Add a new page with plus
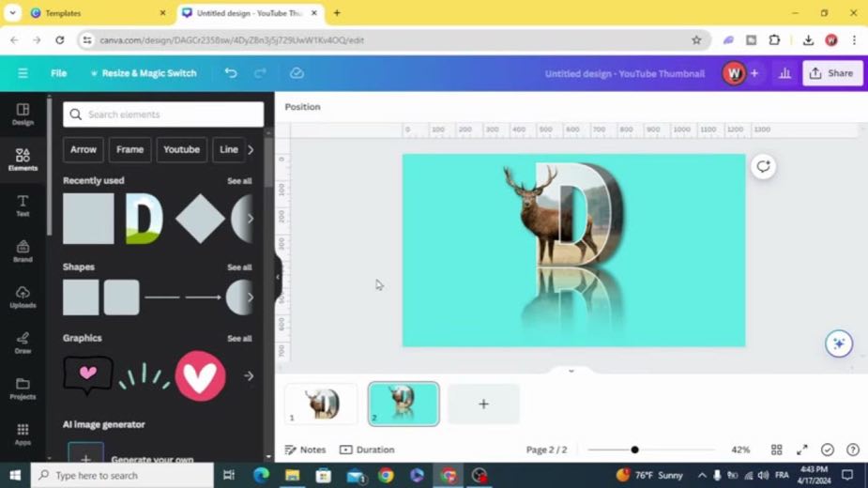Viewport: 868px width, 488px height. point(483,404)
